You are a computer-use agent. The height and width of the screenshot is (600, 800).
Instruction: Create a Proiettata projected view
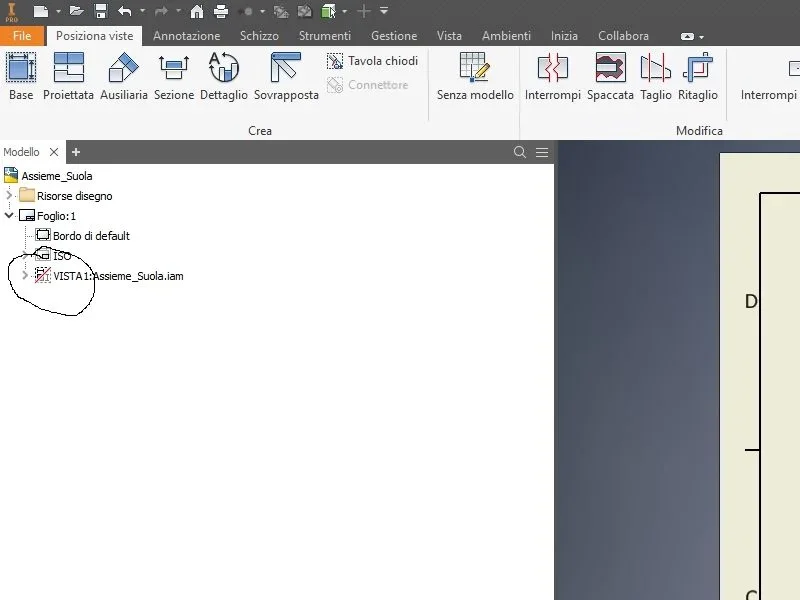coord(68,76)
